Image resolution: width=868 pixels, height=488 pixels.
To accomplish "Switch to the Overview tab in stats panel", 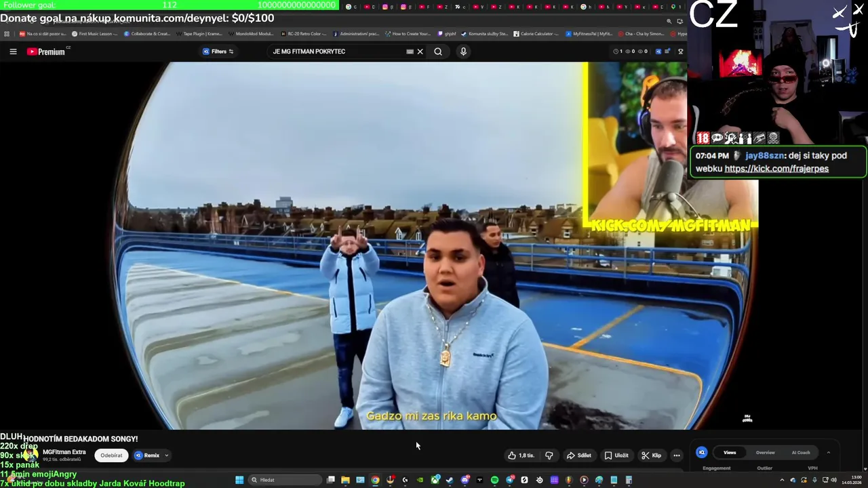I will (x=765, y=452).
